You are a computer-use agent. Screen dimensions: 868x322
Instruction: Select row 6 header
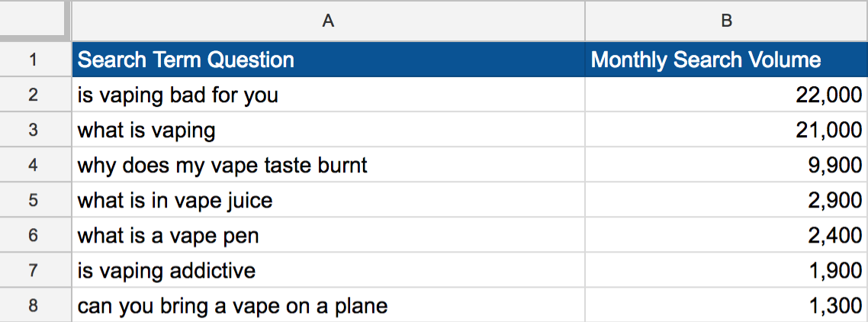pos(35,235)
